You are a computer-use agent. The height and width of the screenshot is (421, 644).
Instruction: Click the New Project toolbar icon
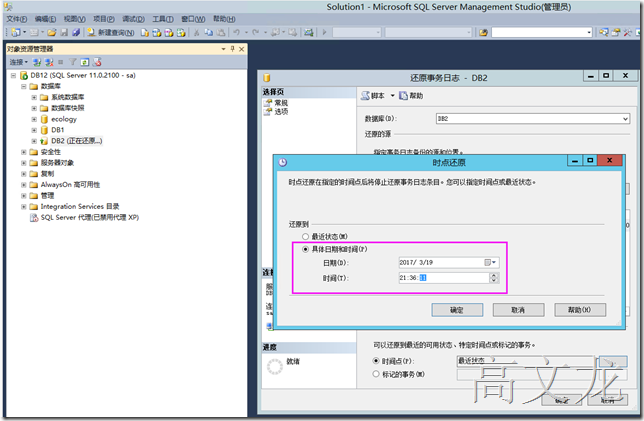(16, 32)
